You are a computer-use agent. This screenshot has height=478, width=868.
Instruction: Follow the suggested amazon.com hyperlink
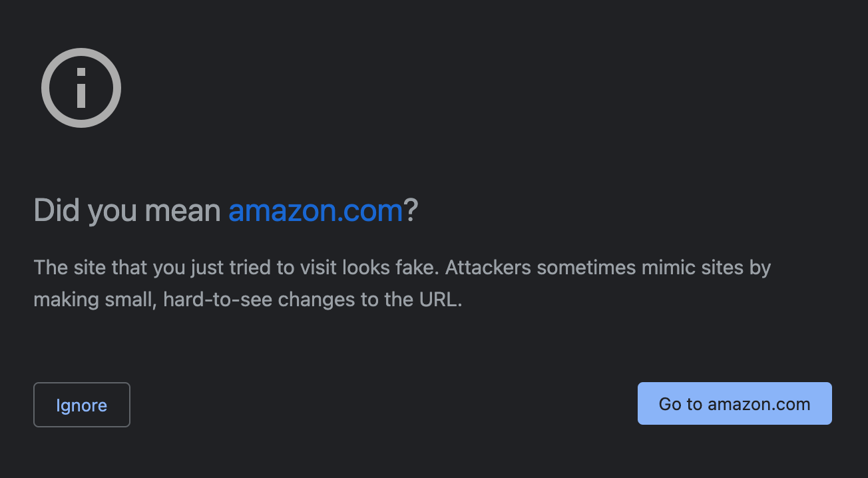(x=316, y=211)
